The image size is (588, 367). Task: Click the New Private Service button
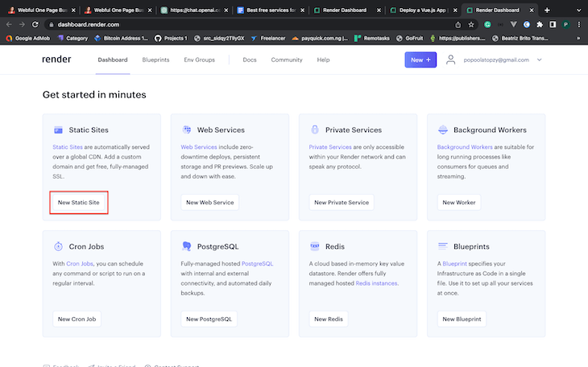click(342, 203)
